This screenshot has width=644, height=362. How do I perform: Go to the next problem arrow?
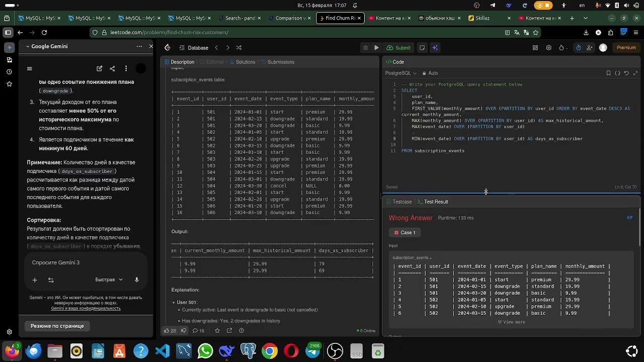click(x=227, y=48)
